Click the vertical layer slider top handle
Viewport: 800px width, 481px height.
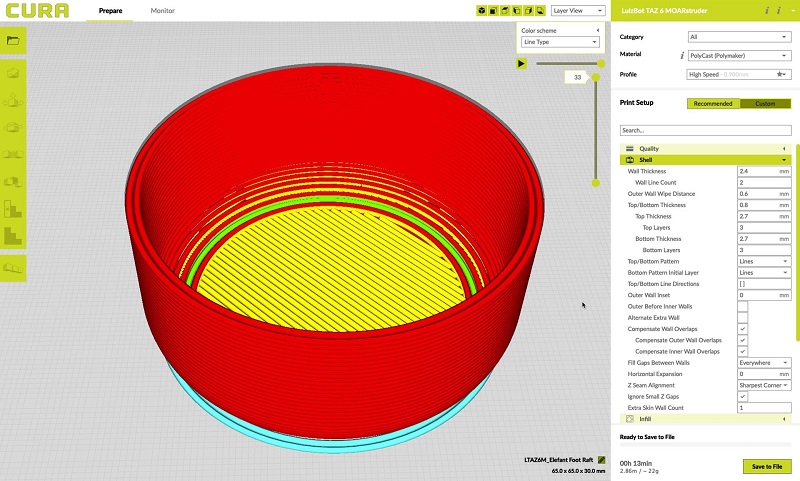(597, 77)
